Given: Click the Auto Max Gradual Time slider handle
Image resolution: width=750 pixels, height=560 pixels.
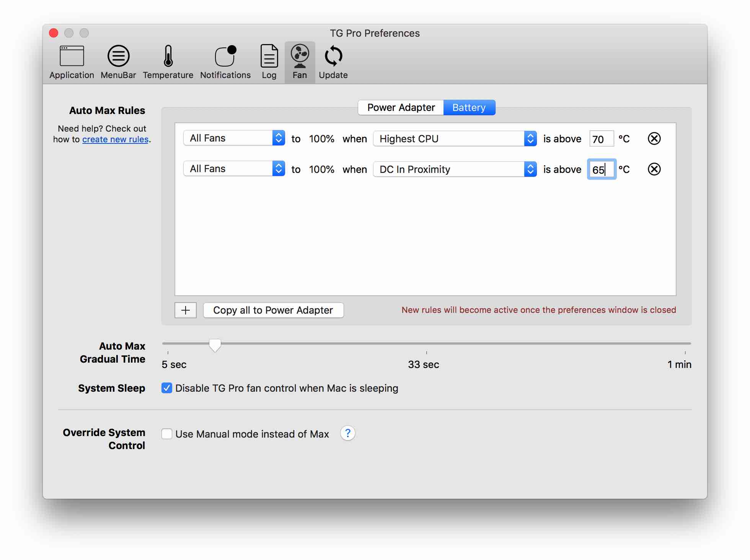Looking at the screenshot, I should coord(215,345).
